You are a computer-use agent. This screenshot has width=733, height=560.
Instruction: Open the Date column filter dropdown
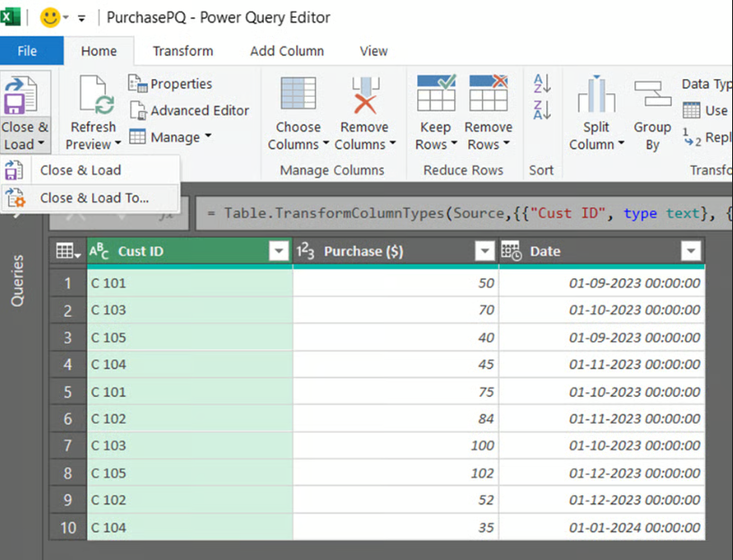point(691,251)
